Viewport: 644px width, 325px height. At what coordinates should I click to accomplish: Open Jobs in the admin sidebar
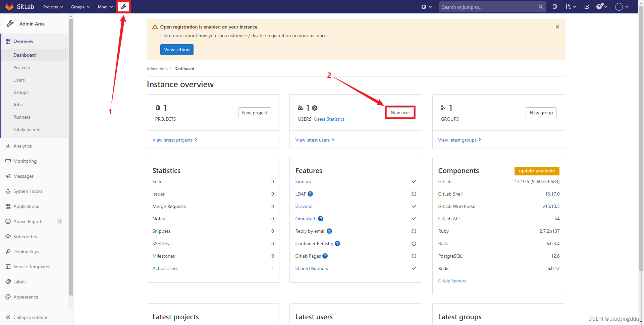[18, 105]
